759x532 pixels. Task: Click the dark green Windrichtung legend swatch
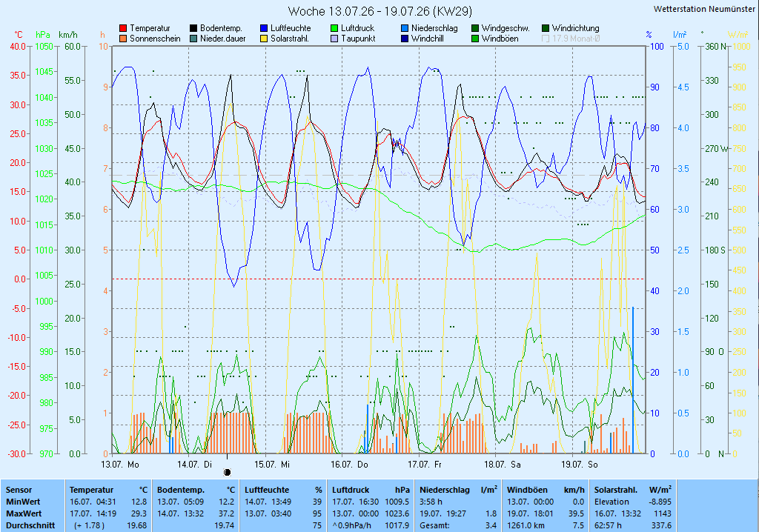point(546,29)
